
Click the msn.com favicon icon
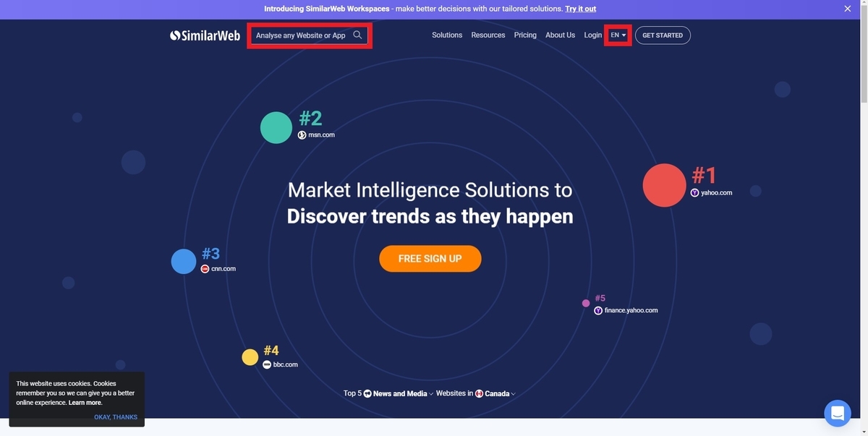302,134
